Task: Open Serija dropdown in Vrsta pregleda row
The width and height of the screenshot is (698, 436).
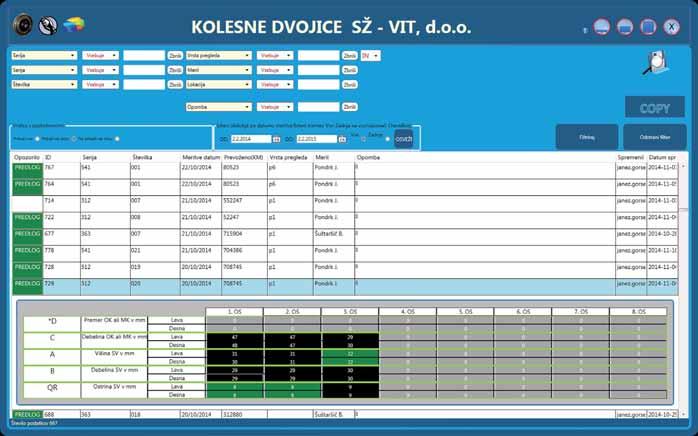Action: tap(44, 56)
